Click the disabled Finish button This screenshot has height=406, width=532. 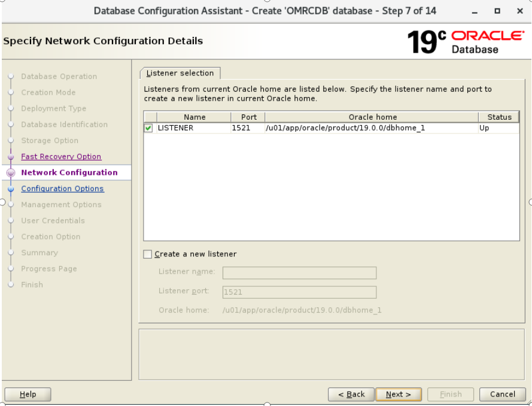(451, 394)
